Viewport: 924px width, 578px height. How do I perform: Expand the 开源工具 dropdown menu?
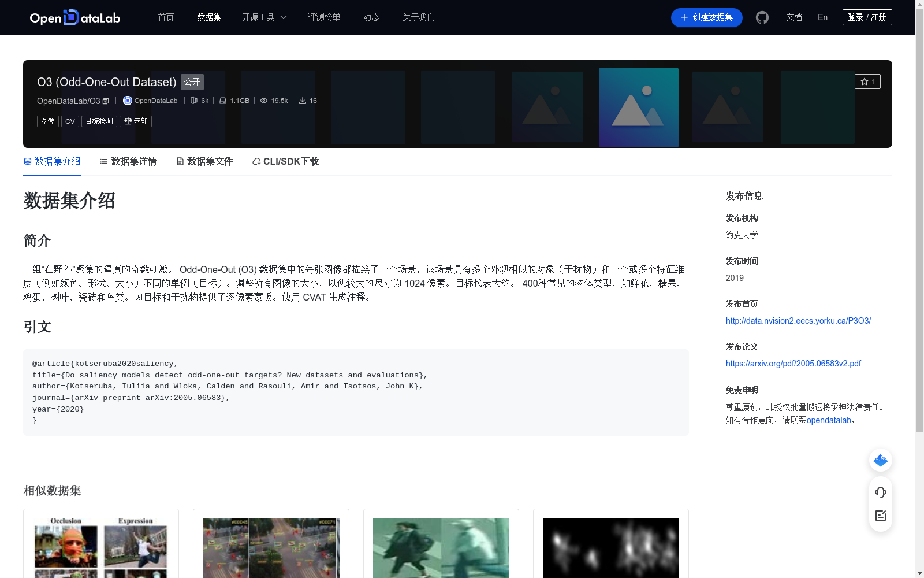(x=264, y=17)
